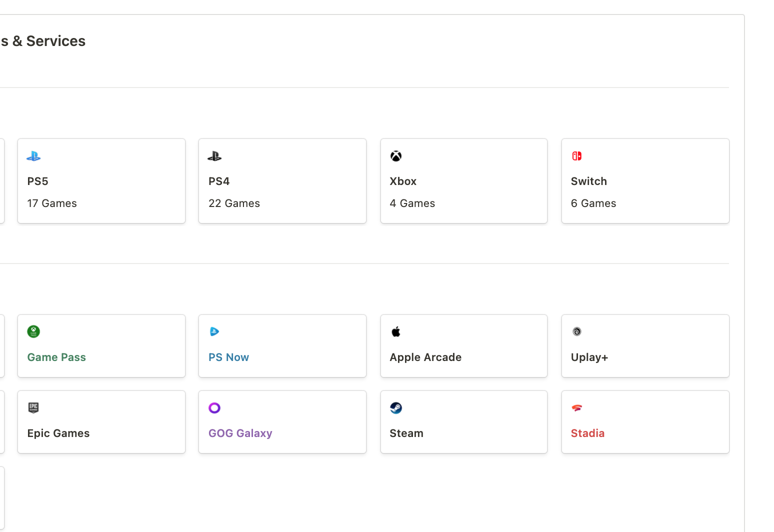The image size is (774, 532).
Task: Select the PS5 PlayStation icon
Action: [33, 156]
